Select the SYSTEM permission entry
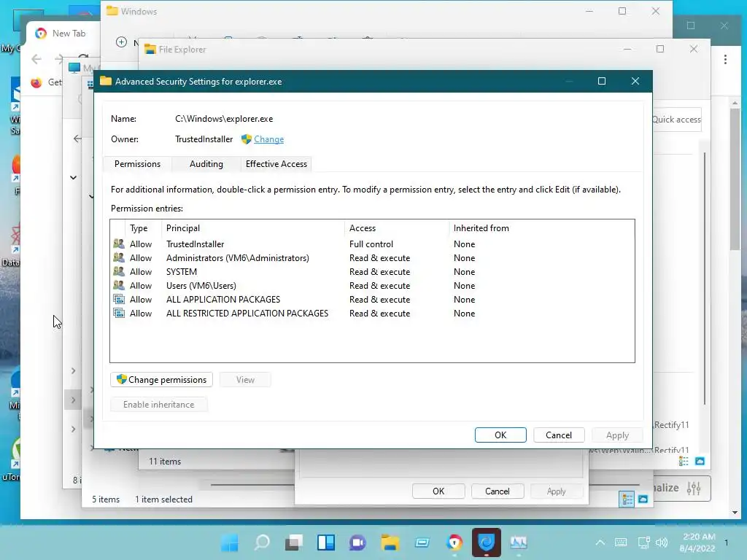 click(x=371, y=271)
